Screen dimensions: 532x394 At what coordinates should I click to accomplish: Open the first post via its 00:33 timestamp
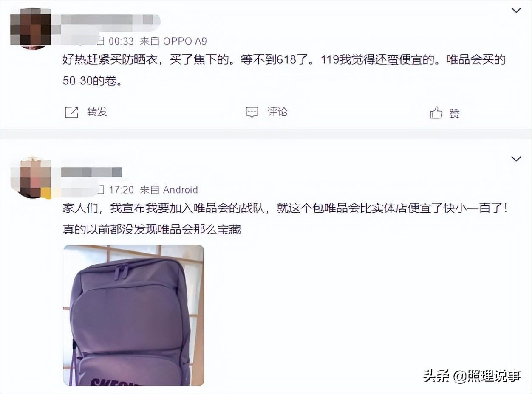pos(121,41)
